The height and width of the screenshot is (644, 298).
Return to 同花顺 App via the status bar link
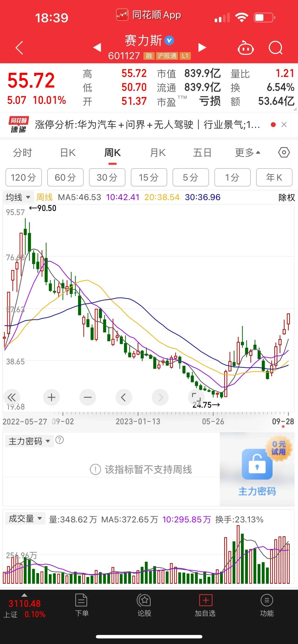[x=149, y=15]
